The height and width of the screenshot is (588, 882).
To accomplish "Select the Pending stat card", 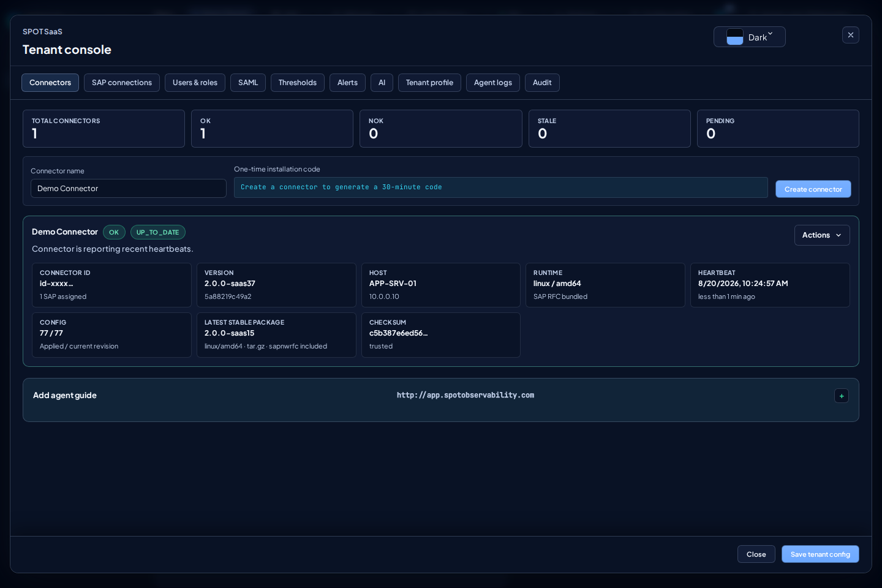I will click(778, 129).
